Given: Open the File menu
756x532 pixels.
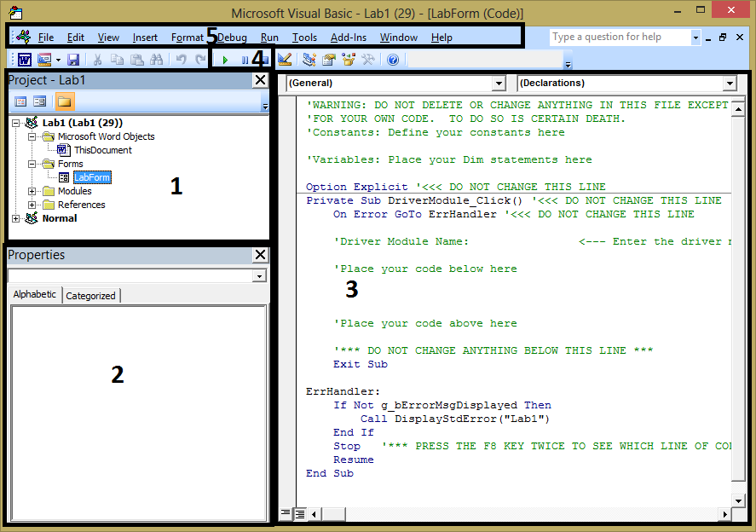Looking at the screenshot, I should coord(46,38).
